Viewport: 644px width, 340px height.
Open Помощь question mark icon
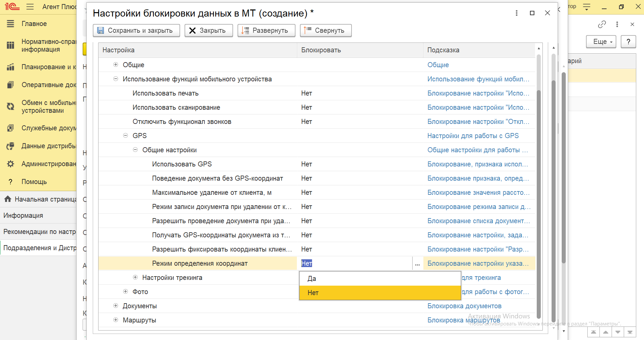pos(10,182)
